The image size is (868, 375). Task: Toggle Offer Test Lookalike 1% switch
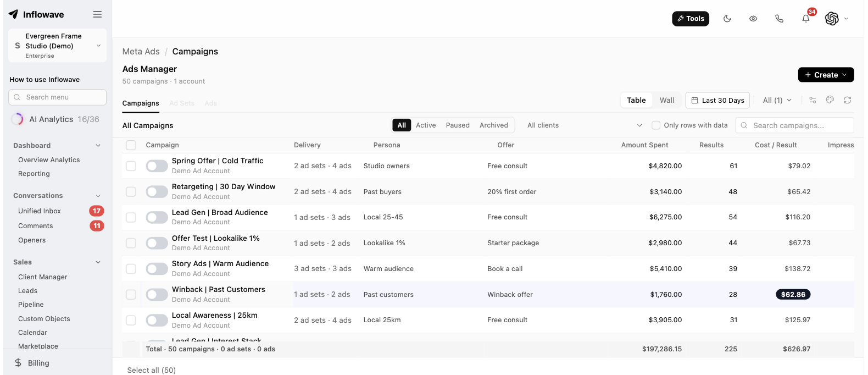tap(157, 243)
